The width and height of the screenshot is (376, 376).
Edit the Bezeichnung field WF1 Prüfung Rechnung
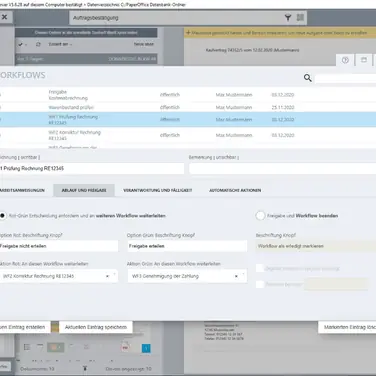[x=92, y=168]
